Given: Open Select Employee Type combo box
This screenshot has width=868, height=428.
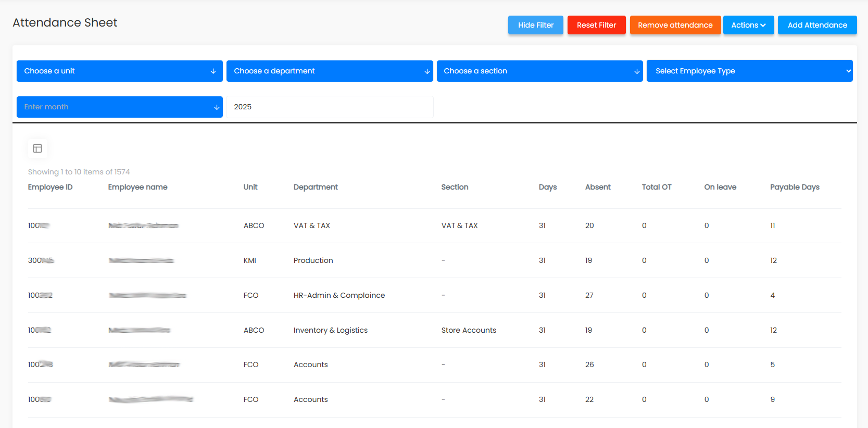Looking at the screenshot, I should point(749,71).
